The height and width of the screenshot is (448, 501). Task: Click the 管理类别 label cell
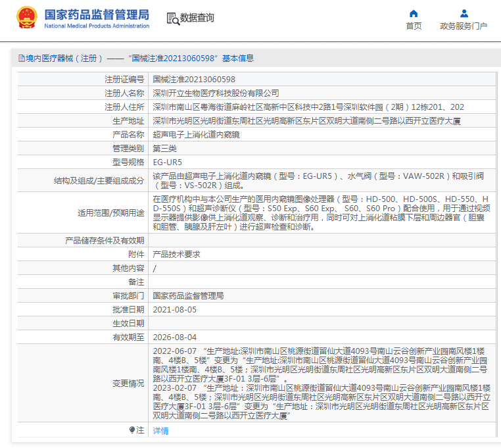click(x=128, y=149)
